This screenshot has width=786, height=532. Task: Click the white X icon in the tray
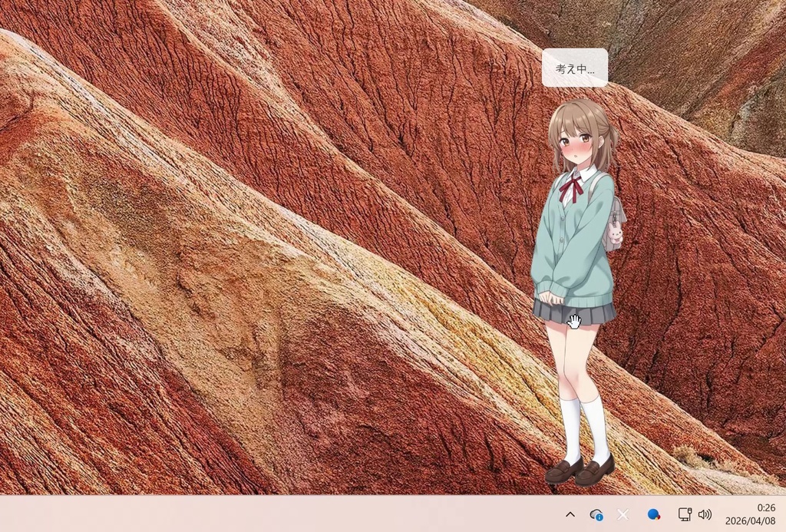[x=622, y=514]
